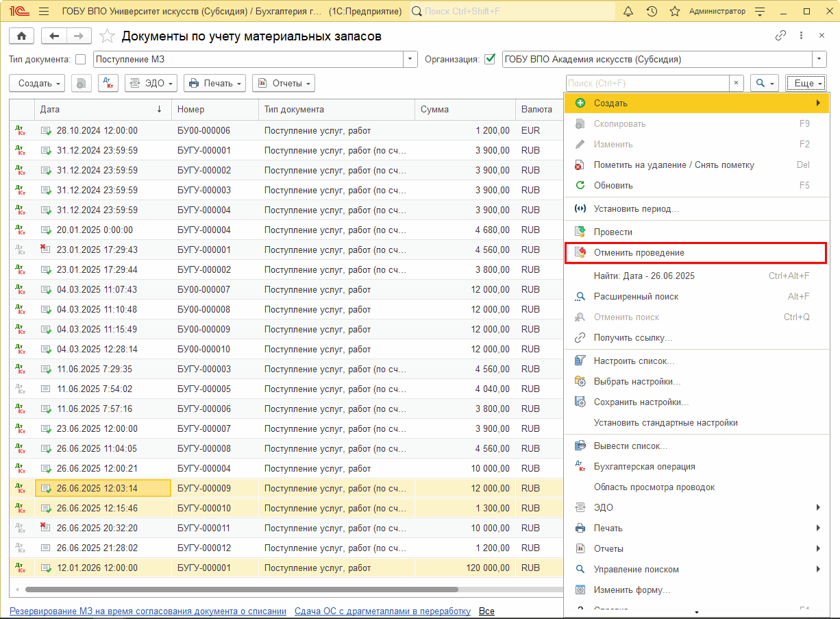Click the Home page icon button

(21, 36)
